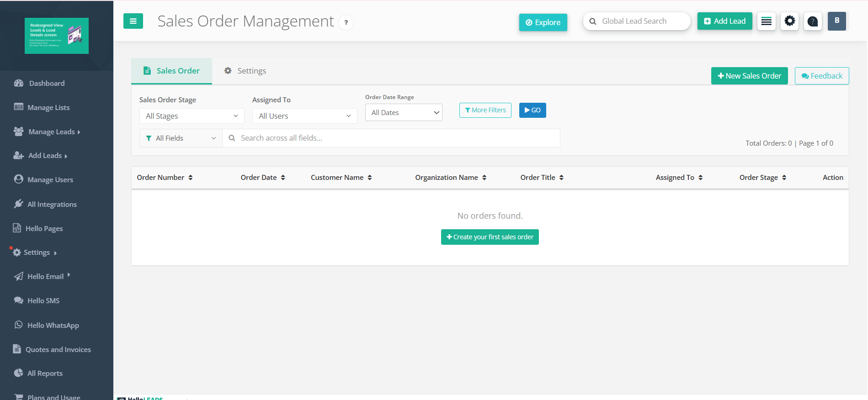The image size is (868, 400).
Task: Click the Explore button
Action: click(543, 22)
